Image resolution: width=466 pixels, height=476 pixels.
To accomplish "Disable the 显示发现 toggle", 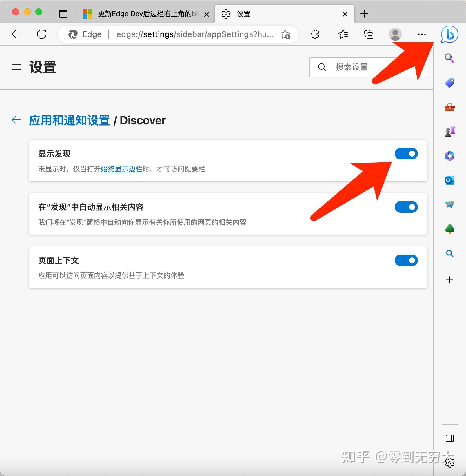I will pos(406,154).
